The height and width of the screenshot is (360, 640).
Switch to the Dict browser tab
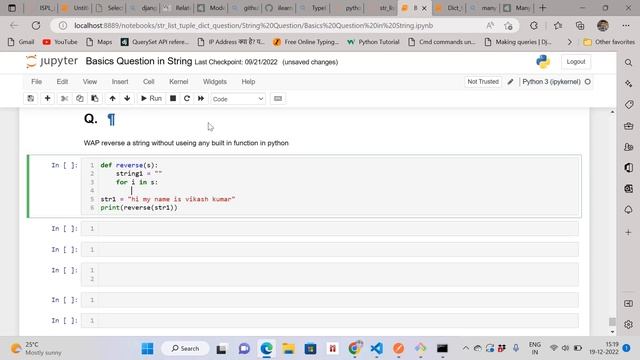(x=450, y=8)
